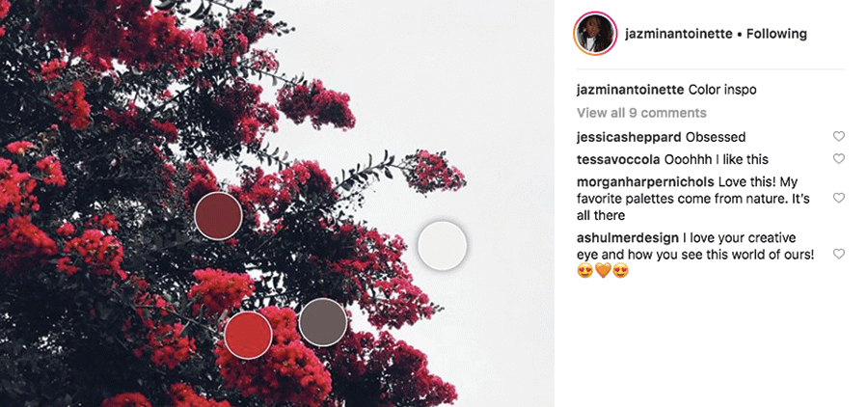Viewport: 868px width, 407px height.
Task: Open jazminantoinette username in caption
Action: (630, 90)
